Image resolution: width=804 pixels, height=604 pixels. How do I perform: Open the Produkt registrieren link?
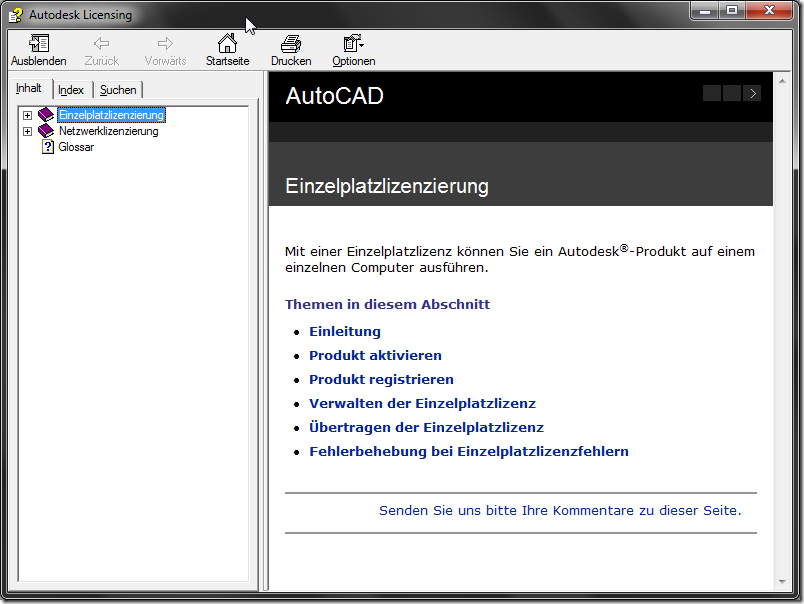381,380
